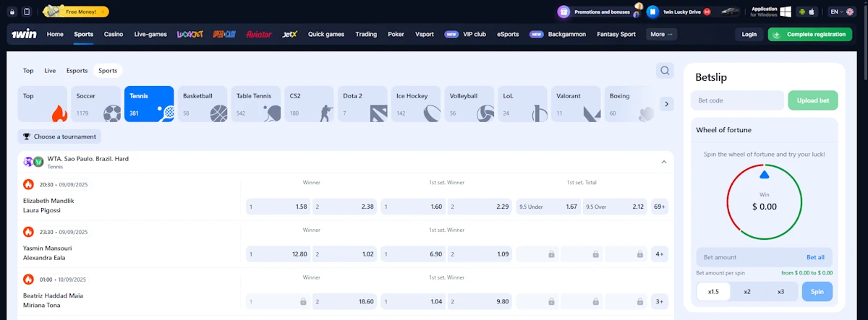Screen dimensions: 868x320
Task: Switch to the Top filter tab
Action: click(28, 71)
